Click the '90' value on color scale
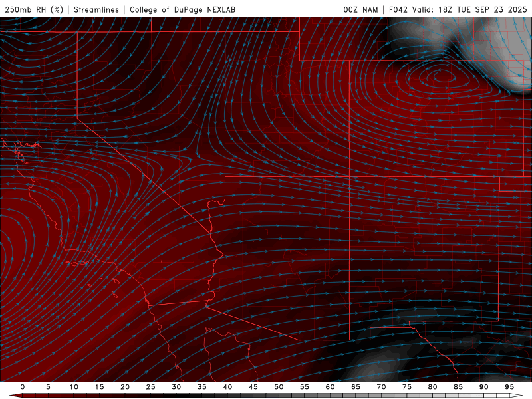The image size is (532, 399). tap(483, 387)
